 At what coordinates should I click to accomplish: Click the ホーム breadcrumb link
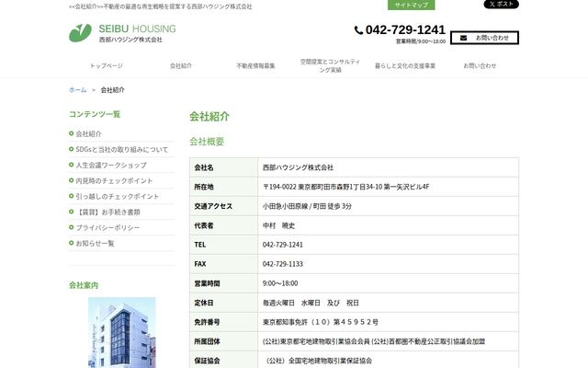coord(77,90)
